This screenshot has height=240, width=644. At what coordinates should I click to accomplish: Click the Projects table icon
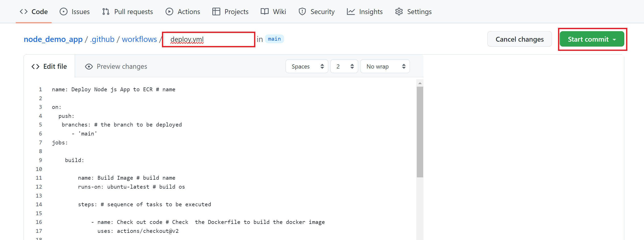pos(216,12)
